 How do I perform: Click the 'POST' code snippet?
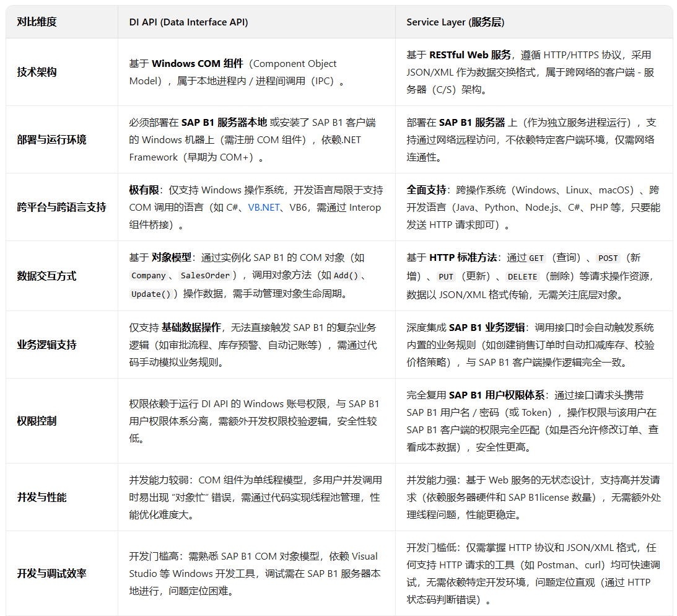point(608,258)
